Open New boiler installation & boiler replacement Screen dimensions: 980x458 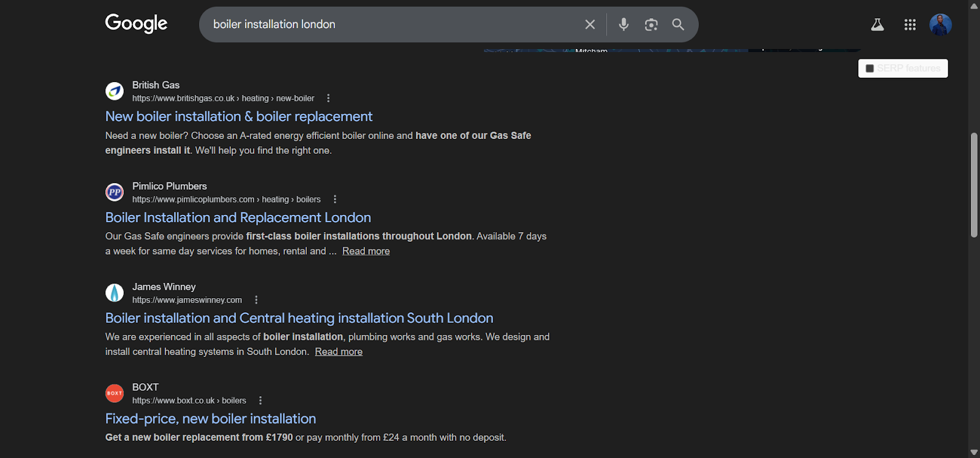[239, 116]
